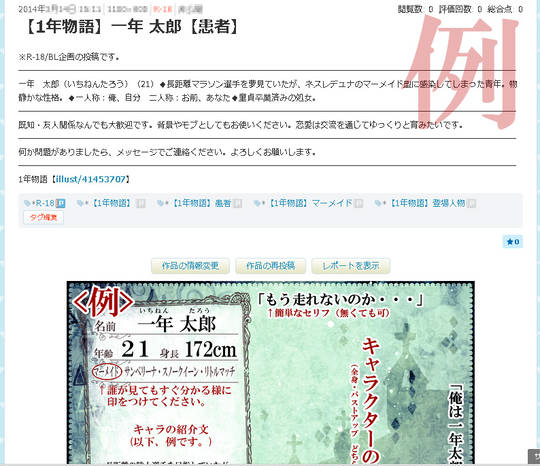This screenshot has width=540, height=466.
Task: Open the R-18 tag link
Action: tap(45, 204)
